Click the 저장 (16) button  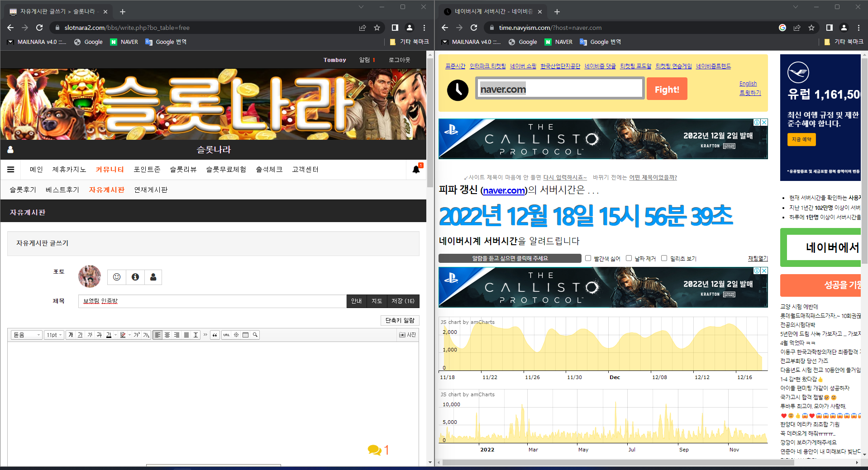tap(403, 301)
